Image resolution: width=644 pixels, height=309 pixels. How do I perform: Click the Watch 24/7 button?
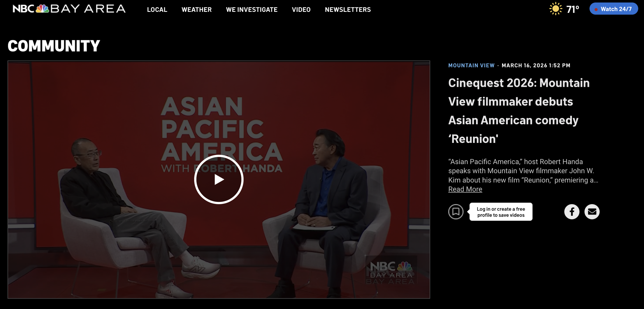[x=614, y=9]
